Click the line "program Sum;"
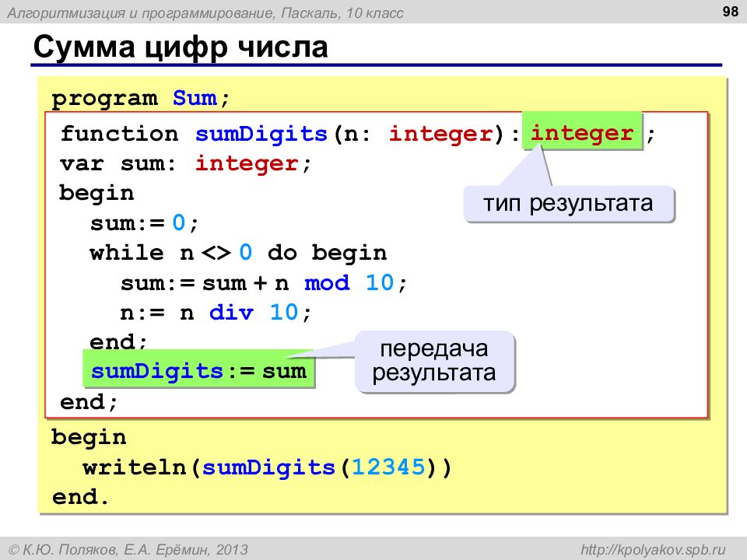Image resolution: width=747 pixels, height=560 pixels. pyautogui.click(x=141, y=99)
